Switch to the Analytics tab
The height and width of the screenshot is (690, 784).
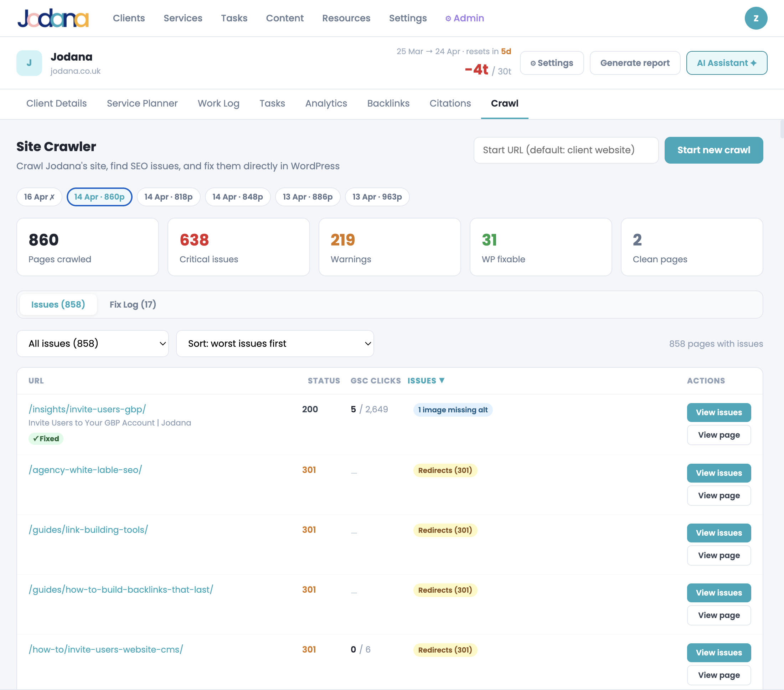pos(326,103)
